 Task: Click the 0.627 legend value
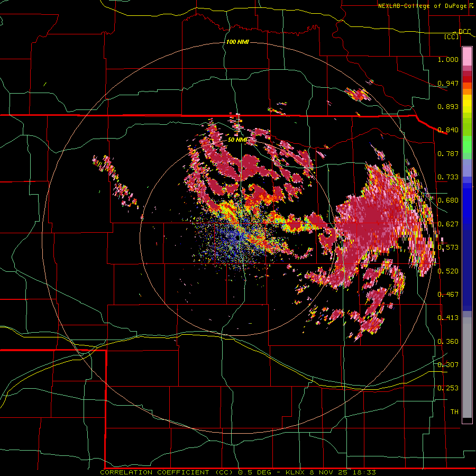(x=448, y=224)
